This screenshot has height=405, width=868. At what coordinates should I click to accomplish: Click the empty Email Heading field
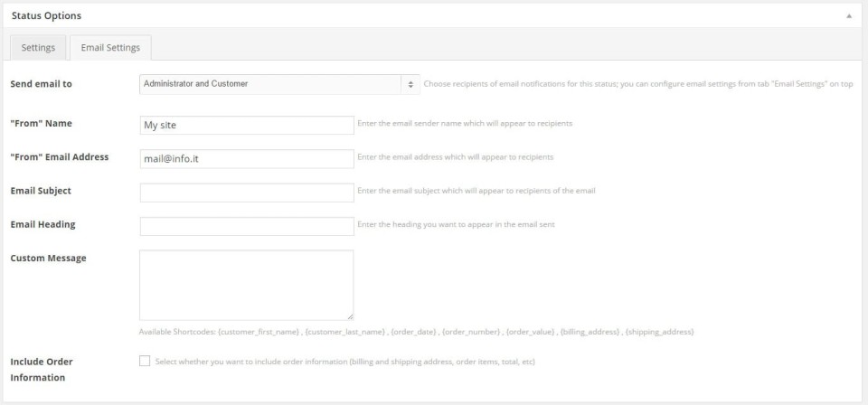pyautogui.click(x=246, y=226)
